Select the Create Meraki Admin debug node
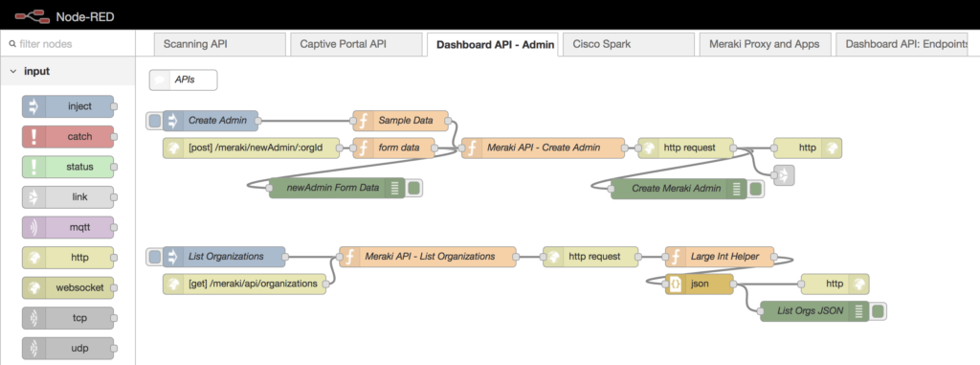Image resolution: width=980 pixels, height=365 pixels. [679, 188]
